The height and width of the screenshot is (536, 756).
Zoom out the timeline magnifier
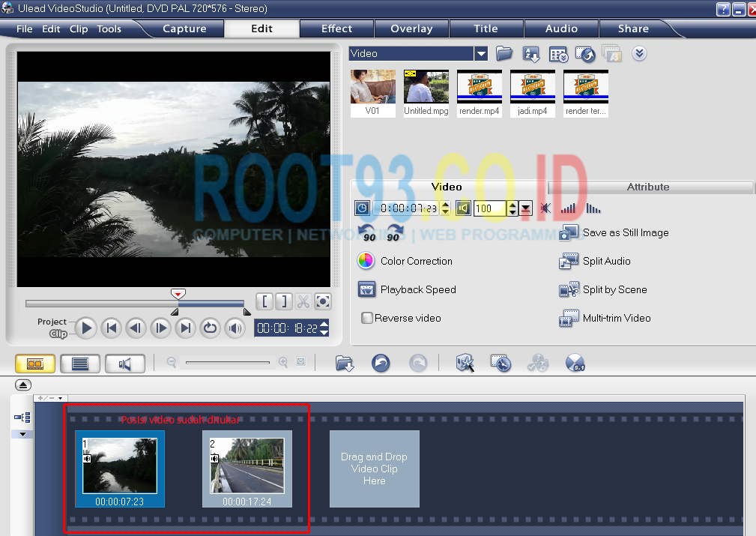coord(171,362)
